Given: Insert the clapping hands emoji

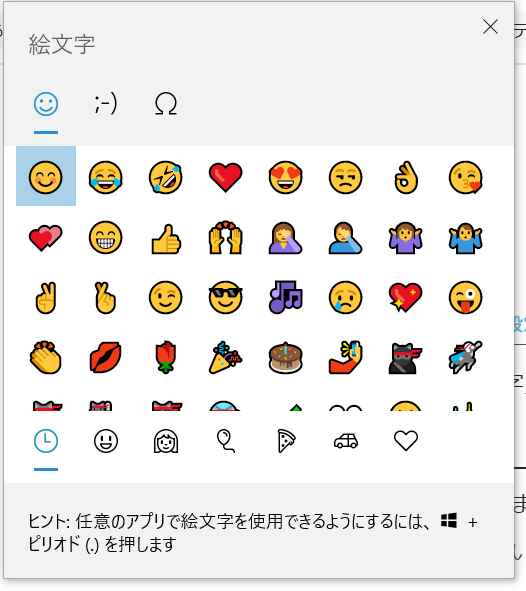Looking at the screenshot, I should (46, 357).
